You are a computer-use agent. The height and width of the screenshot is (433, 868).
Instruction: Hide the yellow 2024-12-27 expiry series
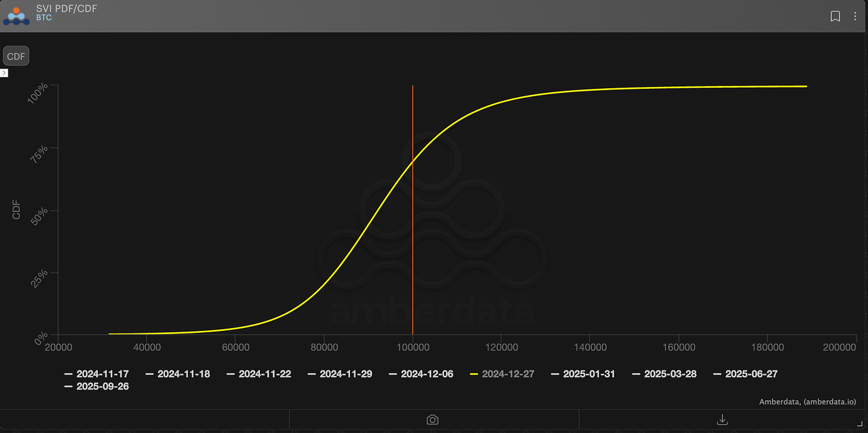[502, 374]
